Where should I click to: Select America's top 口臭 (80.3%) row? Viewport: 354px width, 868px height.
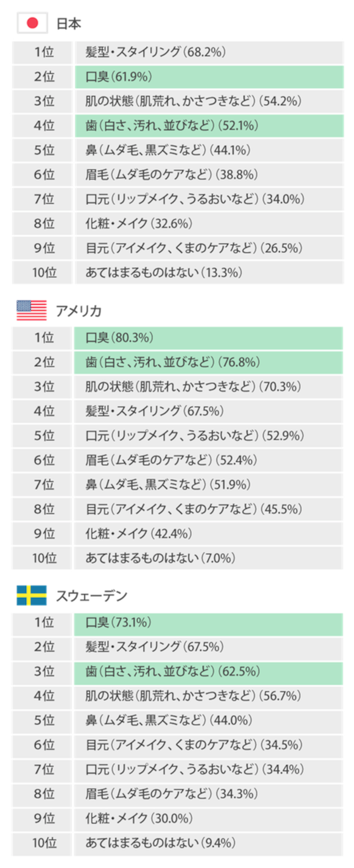(208, 338)
